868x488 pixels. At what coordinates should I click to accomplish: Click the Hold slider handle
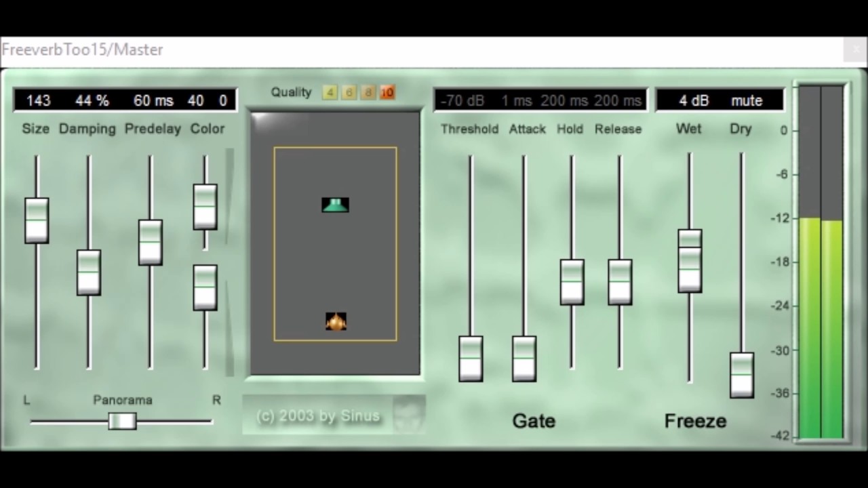(x=572, y=282)
